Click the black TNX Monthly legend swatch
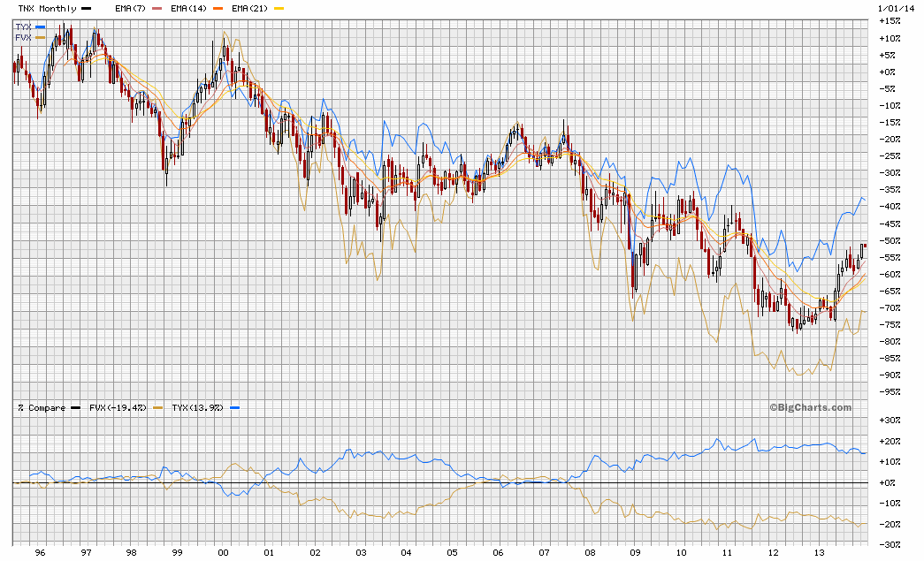The height and width of the screenshot is (561, 924). [86, 9]
